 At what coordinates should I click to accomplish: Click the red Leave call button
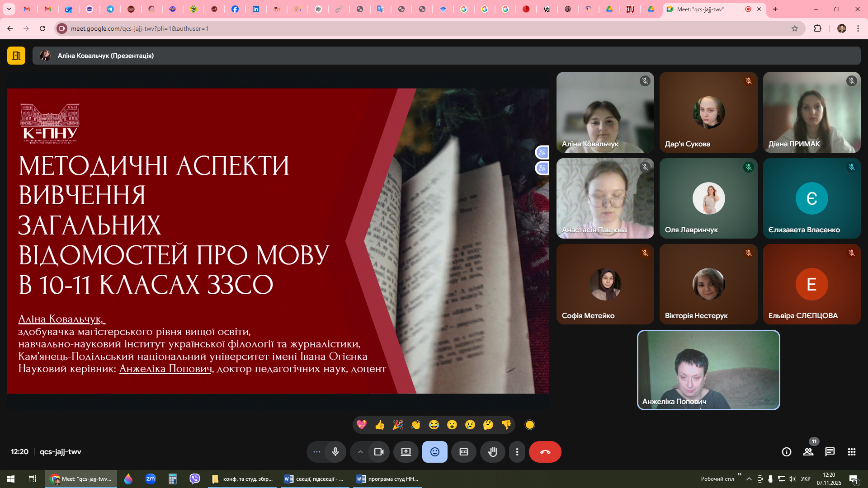point(545,452)
